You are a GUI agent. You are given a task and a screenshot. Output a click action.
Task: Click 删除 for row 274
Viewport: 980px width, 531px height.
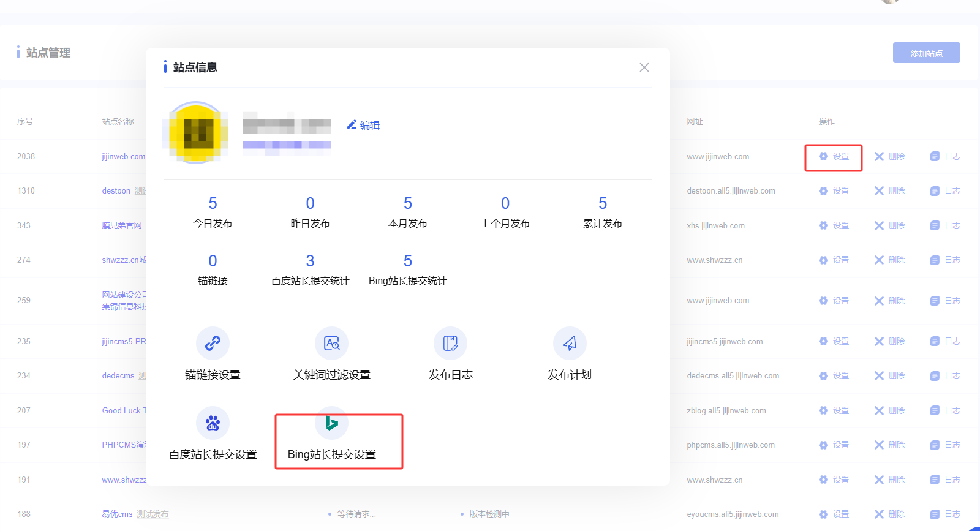coord(889,260)
